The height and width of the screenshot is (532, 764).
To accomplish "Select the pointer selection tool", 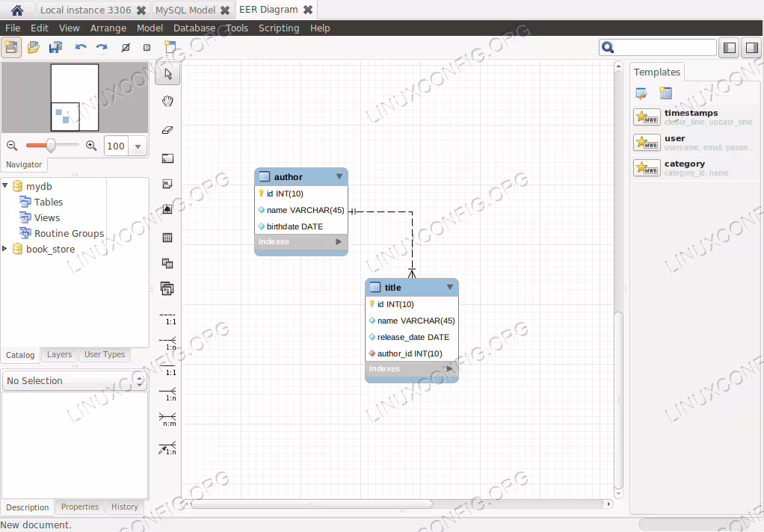I will pyautogui.click(x=167, y=74).
